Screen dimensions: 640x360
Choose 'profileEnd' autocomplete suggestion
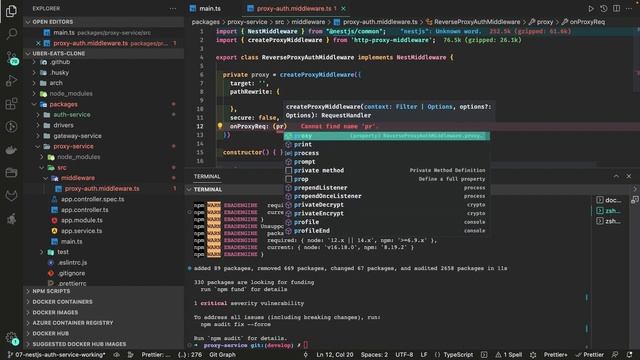click(x=387, y=231)
